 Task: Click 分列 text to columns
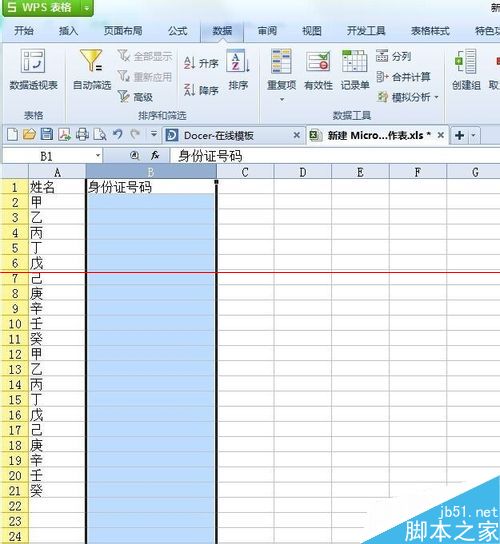394,56
